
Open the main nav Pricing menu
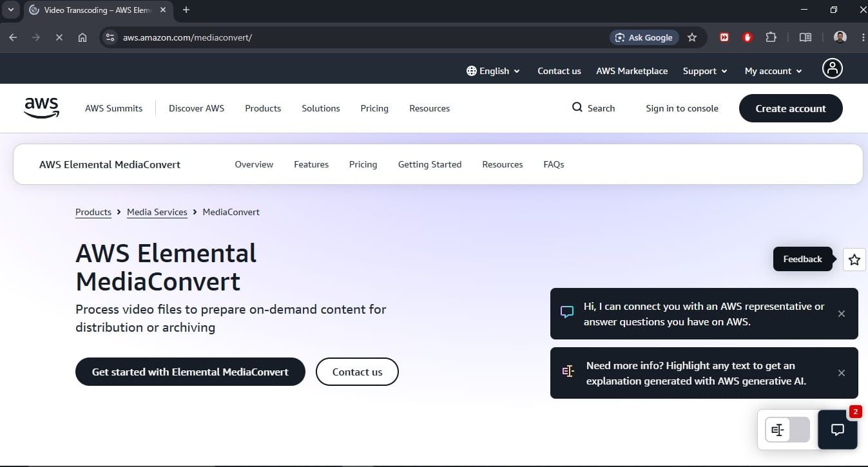[374, 108]
